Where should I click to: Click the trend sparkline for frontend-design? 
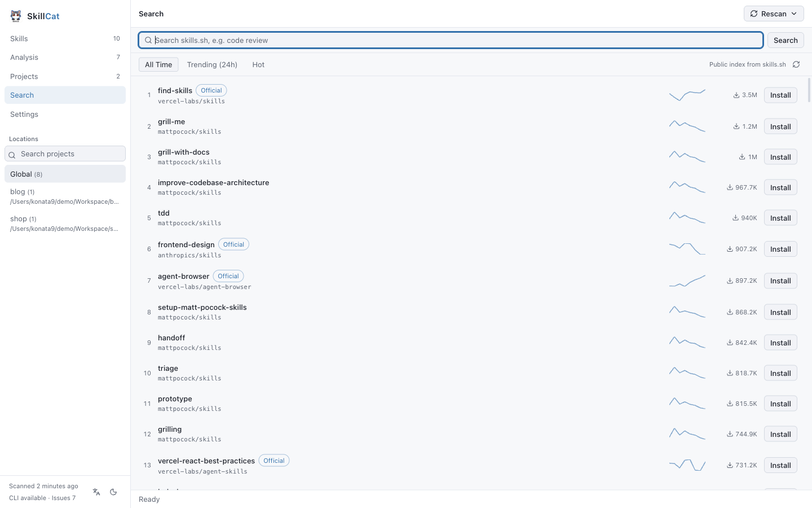click(x=687, y=249)
